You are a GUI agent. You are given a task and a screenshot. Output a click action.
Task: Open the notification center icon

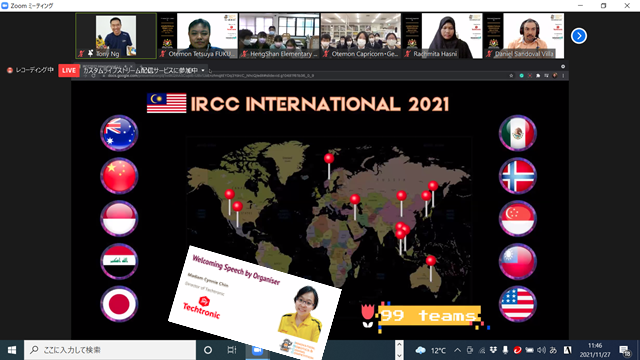pyautogui.click(x=624, y=351)
